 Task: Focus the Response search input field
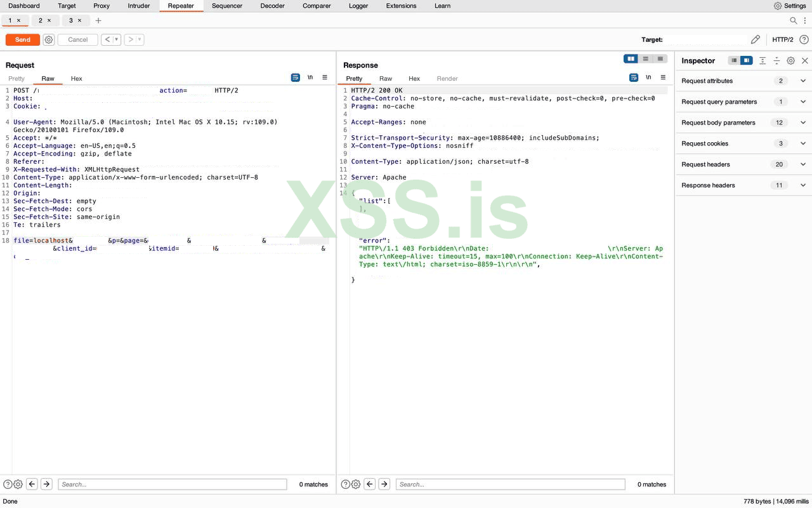pyautogui.click(x=511, y=484)
